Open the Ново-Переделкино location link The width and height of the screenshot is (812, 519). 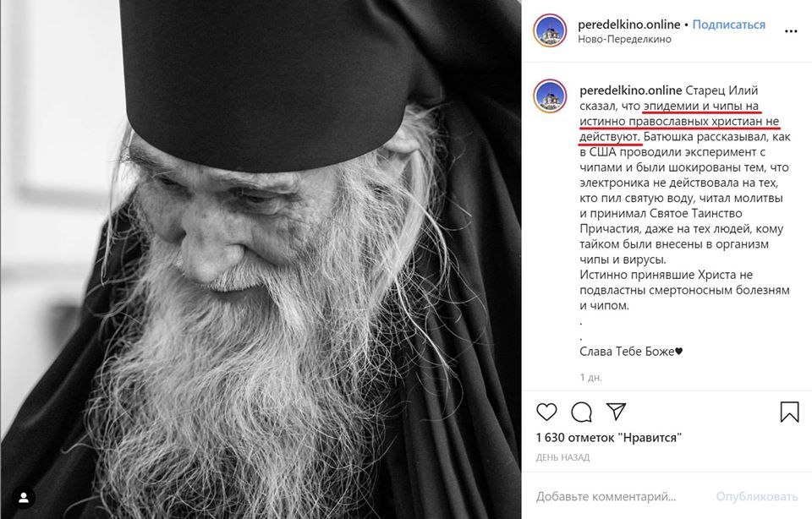[x=624, y=40]
